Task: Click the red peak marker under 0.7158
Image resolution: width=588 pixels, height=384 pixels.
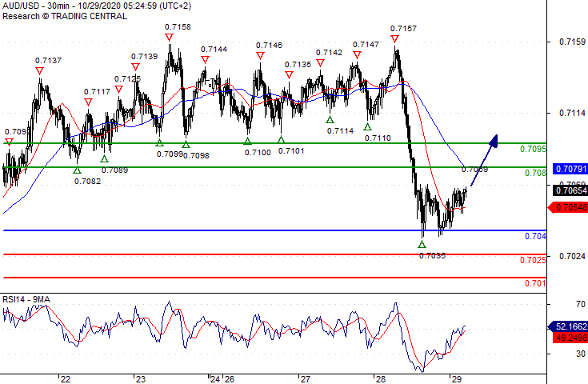Action: click(x=169, y=38)
